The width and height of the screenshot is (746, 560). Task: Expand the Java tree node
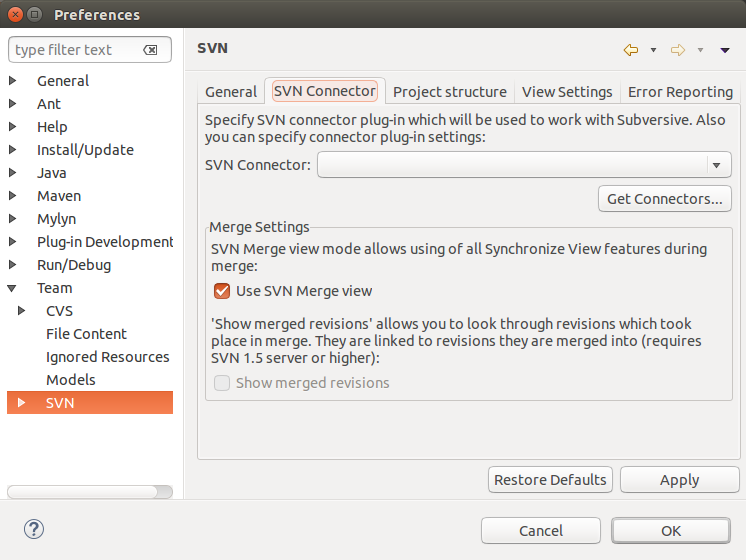13,172
